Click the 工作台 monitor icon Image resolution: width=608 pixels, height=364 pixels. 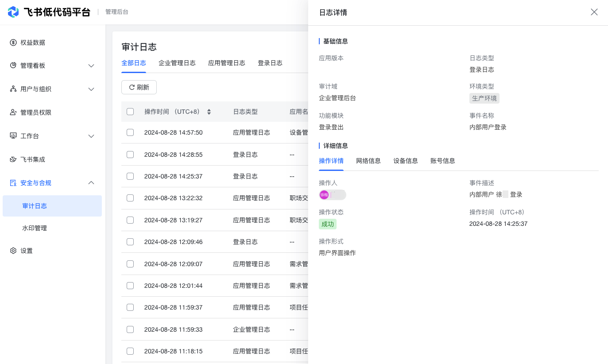(x=13, y=136)
